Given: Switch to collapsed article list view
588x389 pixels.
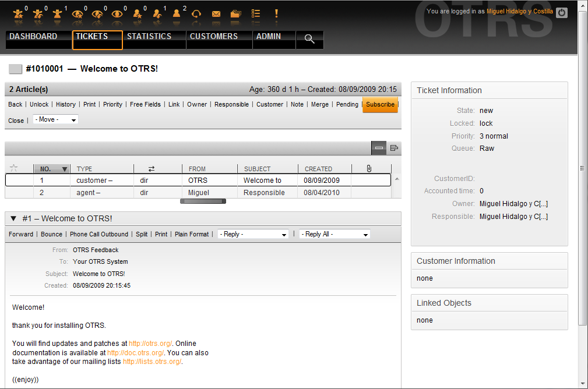Looking at the screenshot, I should coord(379,148).
